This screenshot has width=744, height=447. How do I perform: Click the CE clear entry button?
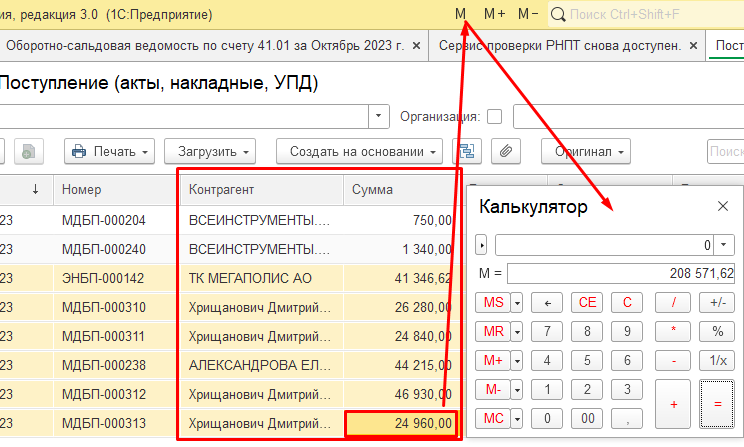pos(587,303)
